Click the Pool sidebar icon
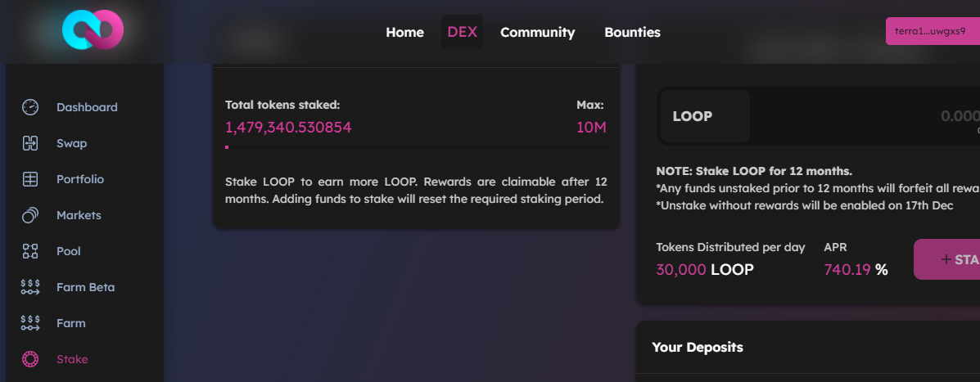 click(30, 252)
